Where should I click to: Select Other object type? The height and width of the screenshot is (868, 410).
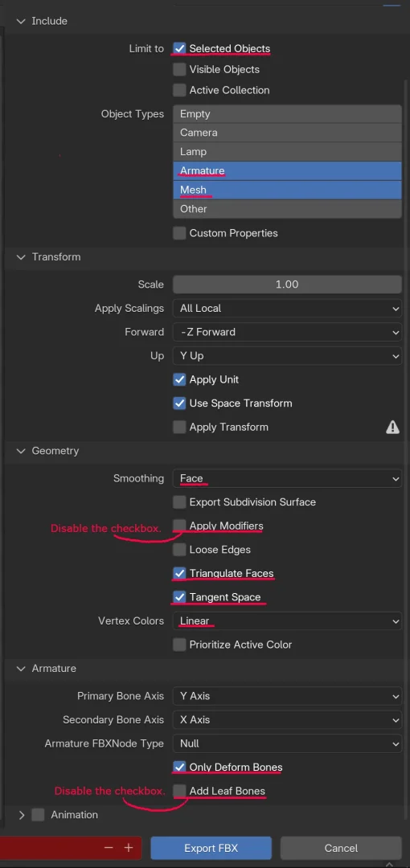[287, 209]
